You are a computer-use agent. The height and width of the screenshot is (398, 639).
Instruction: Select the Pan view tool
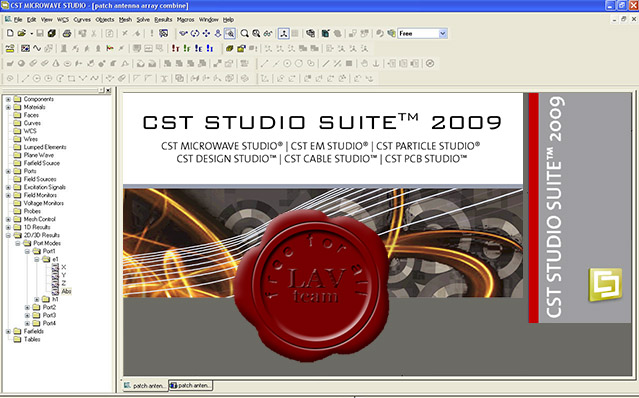click(207, 33)
